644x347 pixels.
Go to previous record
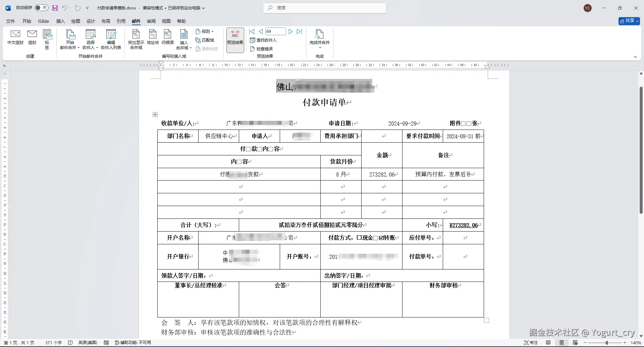pyautogui.click(x=260, y=32)
